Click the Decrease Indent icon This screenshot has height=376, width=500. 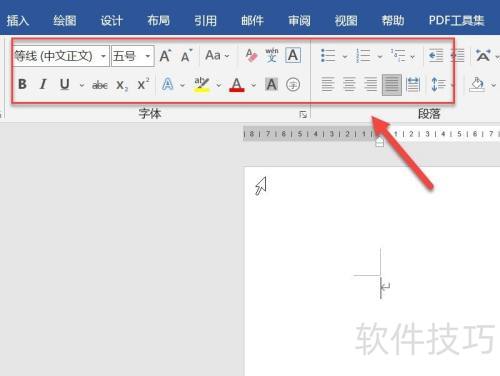436,56
